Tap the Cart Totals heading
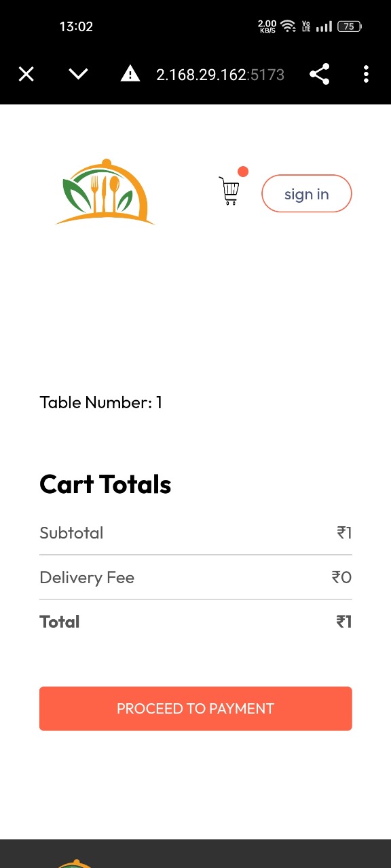The height and width of the screenshot is (868, 391). tap(105, 484)
